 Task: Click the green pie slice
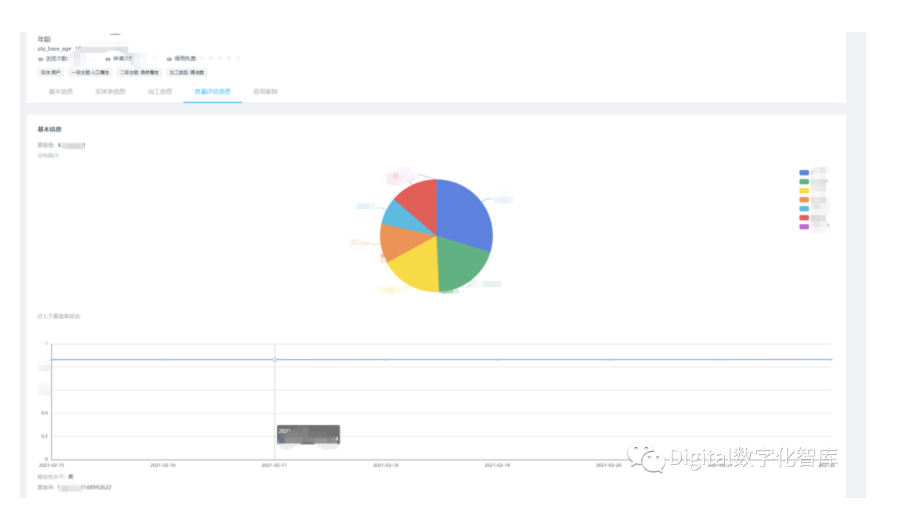pyautogui.click(x=461, y=264)
